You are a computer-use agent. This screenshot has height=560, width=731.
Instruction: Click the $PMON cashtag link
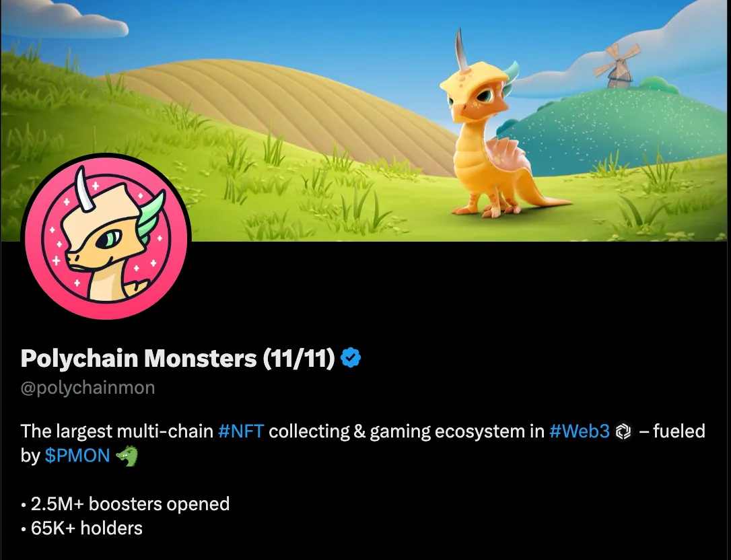tap(77, 456)
